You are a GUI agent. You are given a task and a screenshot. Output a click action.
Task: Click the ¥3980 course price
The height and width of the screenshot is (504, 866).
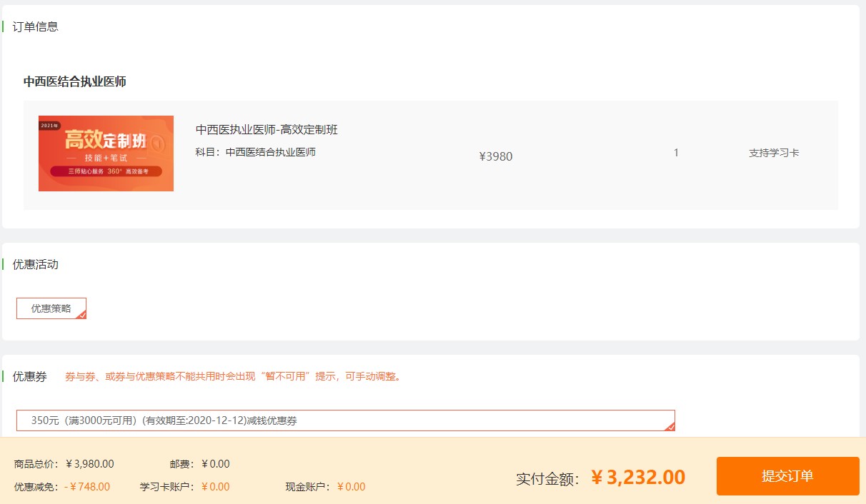pyautogui.click(x=496, y=156)
